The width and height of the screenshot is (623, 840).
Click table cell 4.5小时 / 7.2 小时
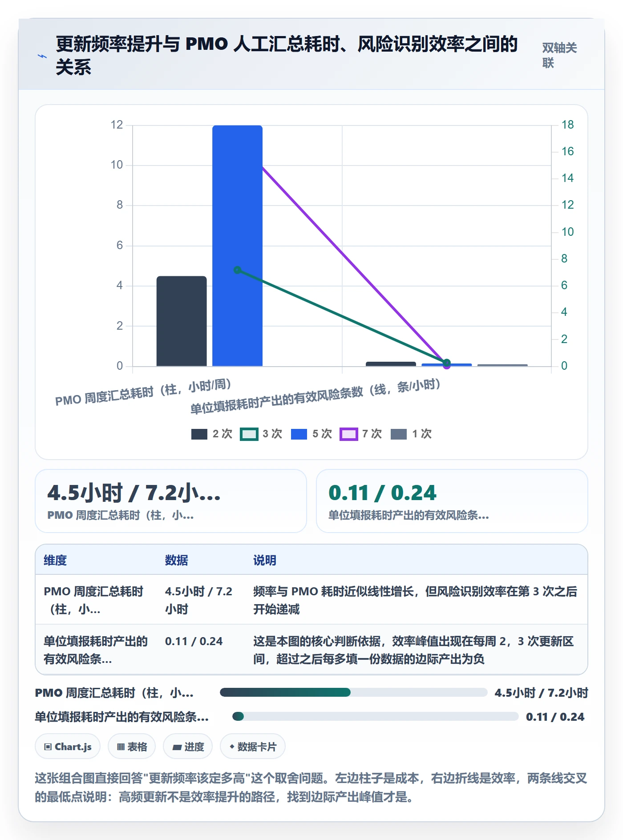click(x=199, y=600)
